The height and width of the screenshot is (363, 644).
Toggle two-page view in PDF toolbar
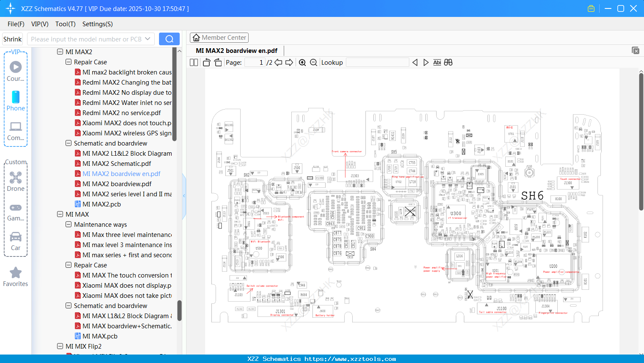pyautogui.click(x=193, y=62)
